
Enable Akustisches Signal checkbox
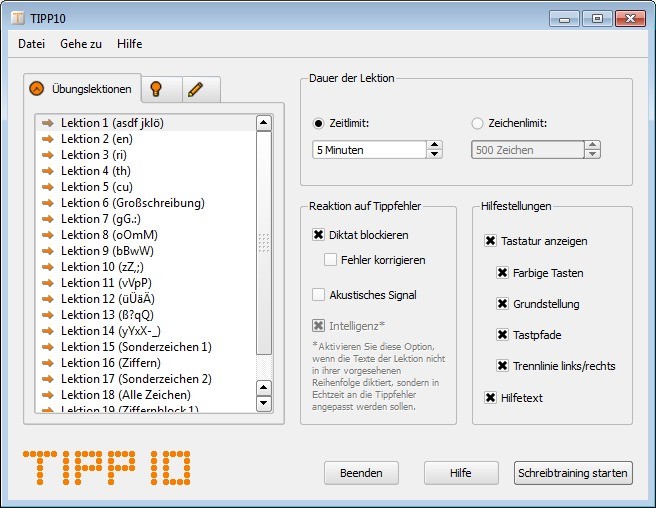[318, 295]
